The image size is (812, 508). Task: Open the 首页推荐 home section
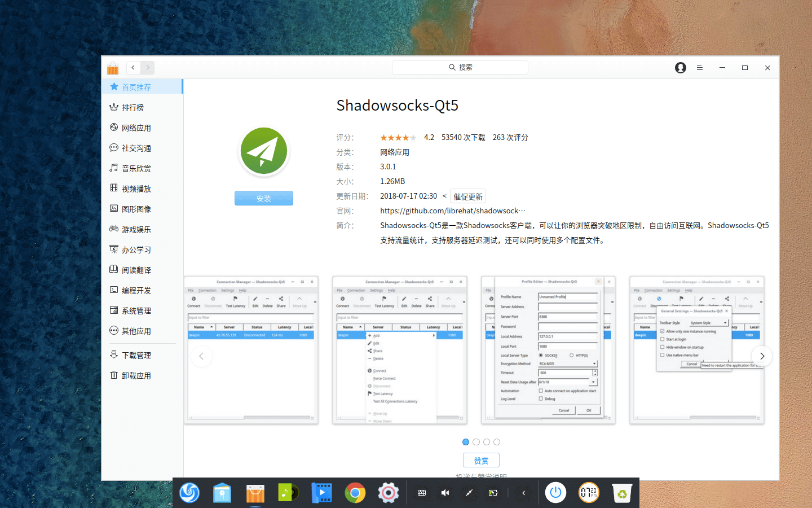[x=142, y=87]
